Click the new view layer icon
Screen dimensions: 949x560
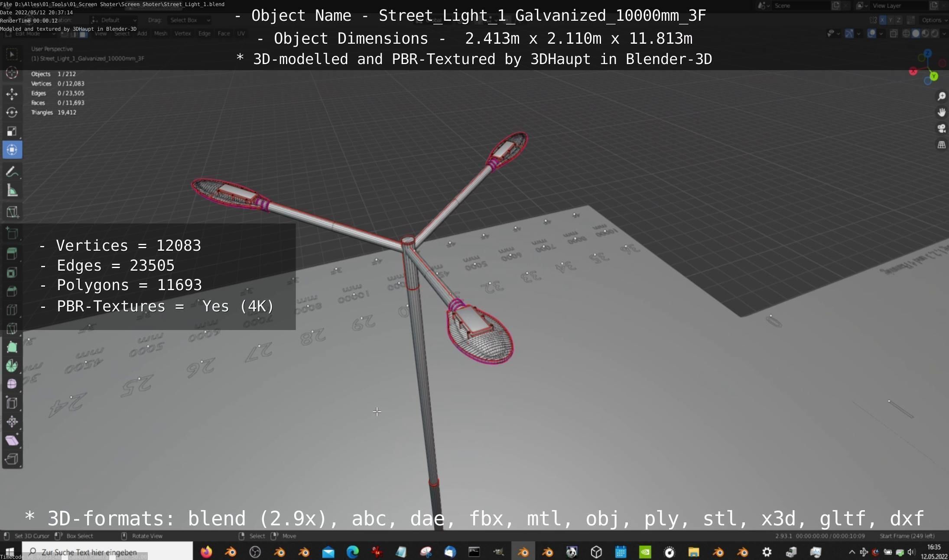click(933, 6)
